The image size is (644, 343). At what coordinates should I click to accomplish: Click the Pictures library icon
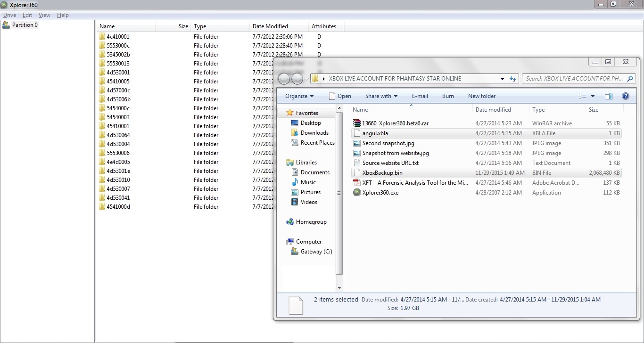[295, 192]
